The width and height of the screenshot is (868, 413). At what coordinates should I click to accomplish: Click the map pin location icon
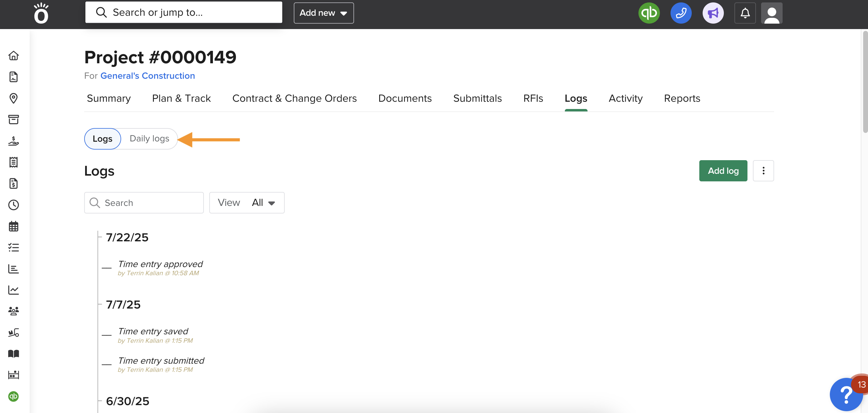(14, 98)
